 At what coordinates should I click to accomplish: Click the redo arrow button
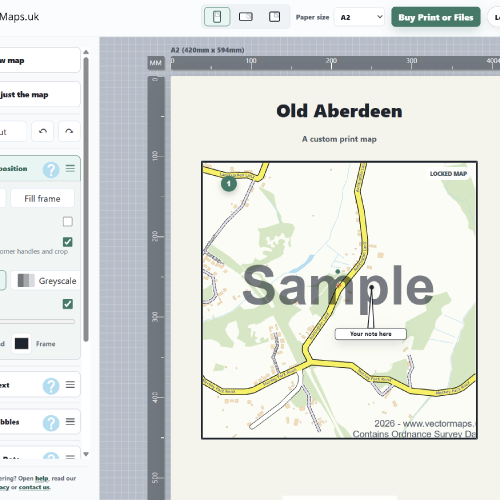pos(69,131)
